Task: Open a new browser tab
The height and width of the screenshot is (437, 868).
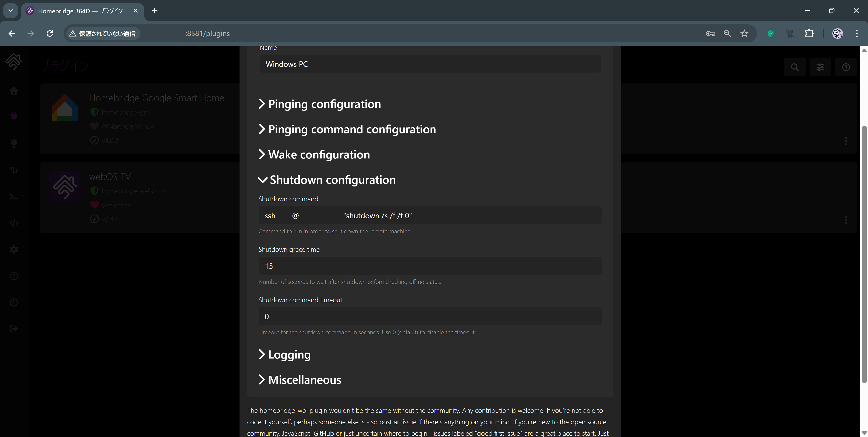Action: 155,11
